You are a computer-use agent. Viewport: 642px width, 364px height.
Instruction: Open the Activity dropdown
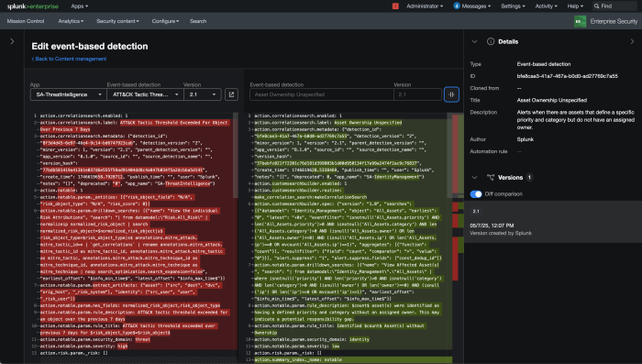pyautogui.click(x=547, y=6)
